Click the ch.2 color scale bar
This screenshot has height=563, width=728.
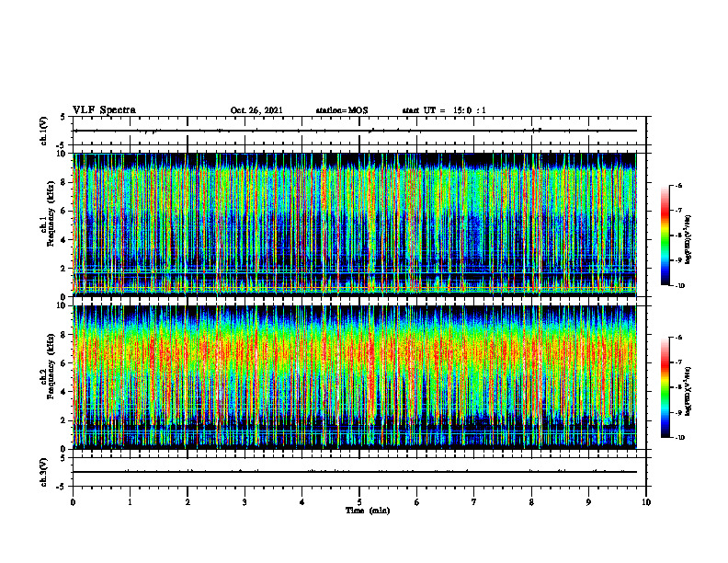pos(665,387)
